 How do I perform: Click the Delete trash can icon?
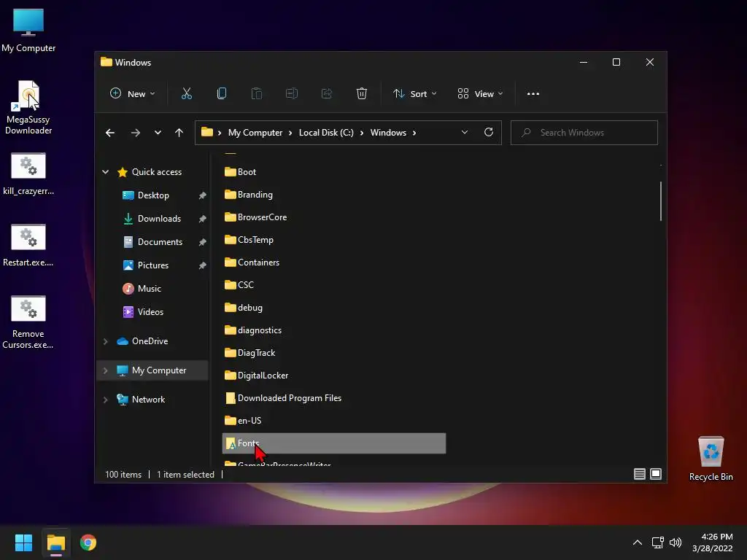pyautogui.click(x=362, y=94)
